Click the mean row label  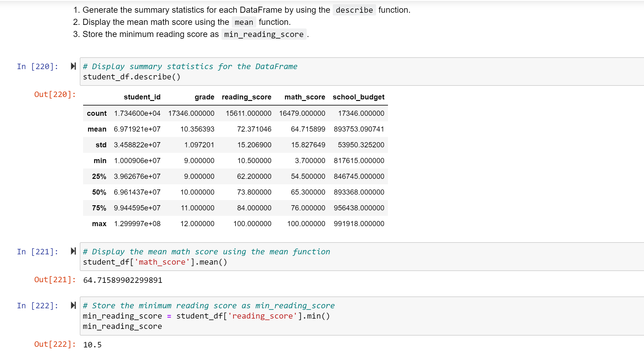(x=97, y=129)
